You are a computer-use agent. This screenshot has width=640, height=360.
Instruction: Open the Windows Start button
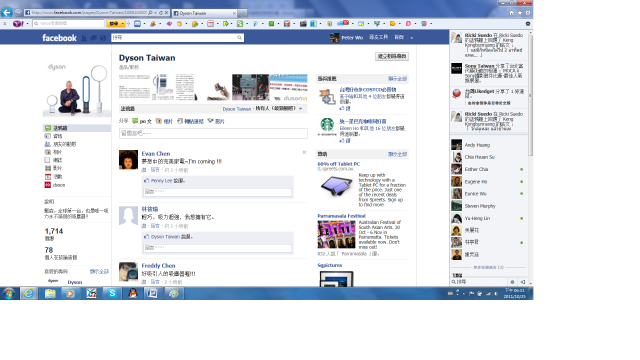(x=9, y=293)
